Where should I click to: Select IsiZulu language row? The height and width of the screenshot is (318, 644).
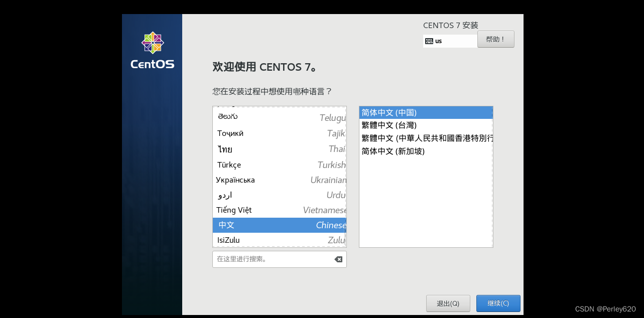[279, 240]
